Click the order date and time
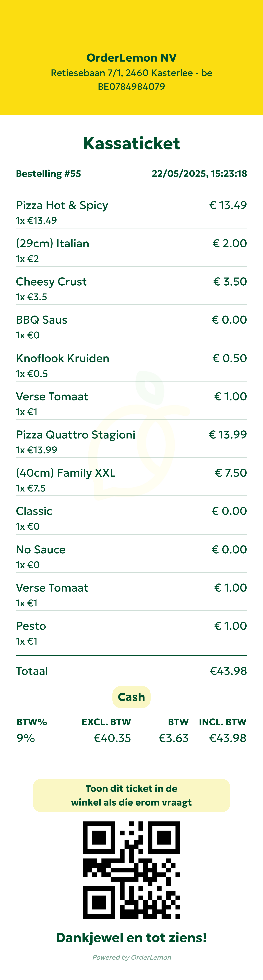263x980 pixels. point(199,174)
